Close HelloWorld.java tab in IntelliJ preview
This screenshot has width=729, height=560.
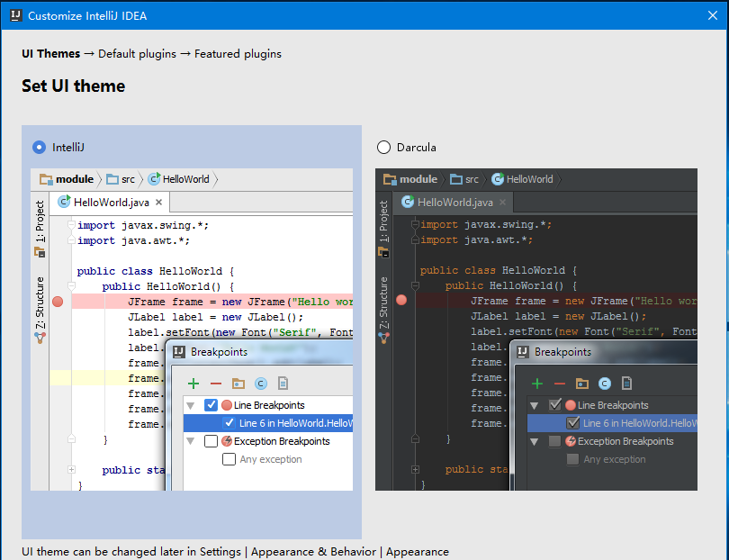coord(159,203)
